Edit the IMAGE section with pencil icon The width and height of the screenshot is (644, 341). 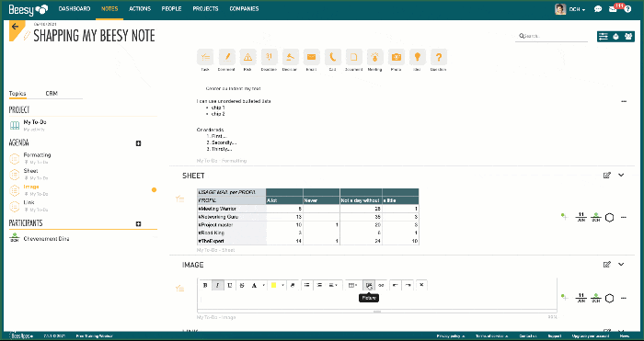[606, 265]
